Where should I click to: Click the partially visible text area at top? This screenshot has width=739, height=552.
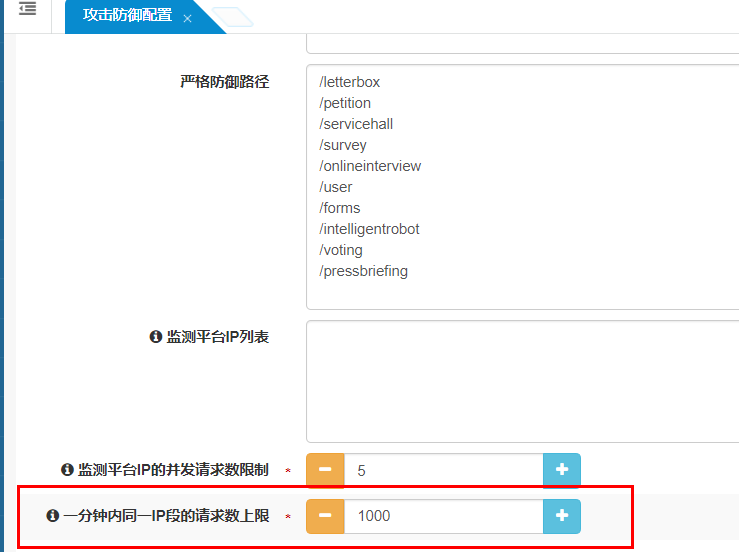point(522,43)
